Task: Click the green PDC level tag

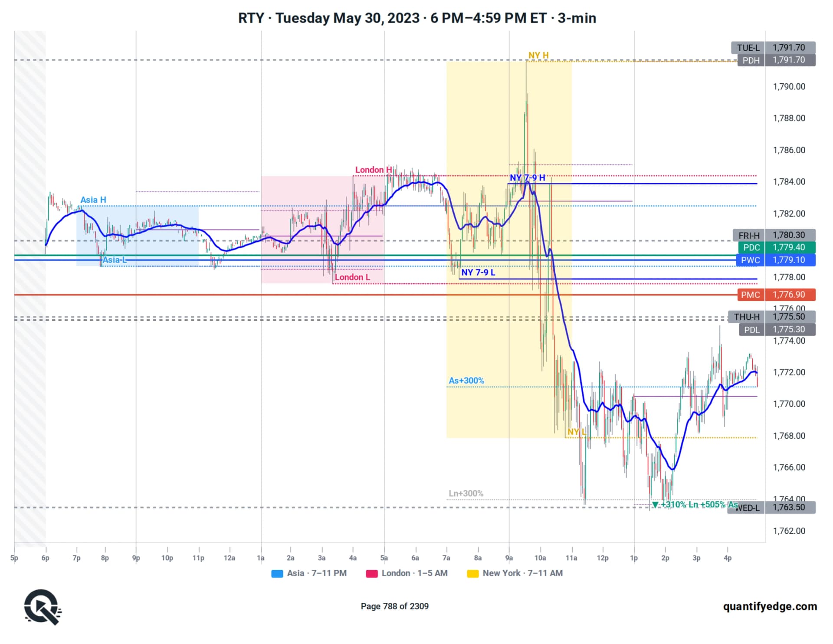Action: click(751, 247)
